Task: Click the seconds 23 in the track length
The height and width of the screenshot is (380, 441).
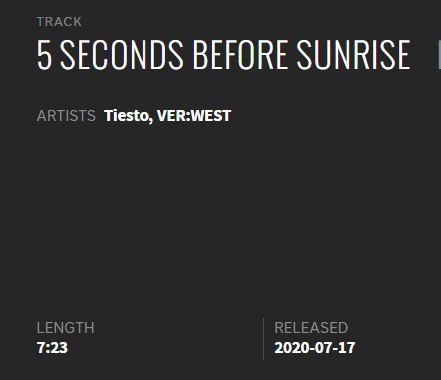Action: (59, 348)
